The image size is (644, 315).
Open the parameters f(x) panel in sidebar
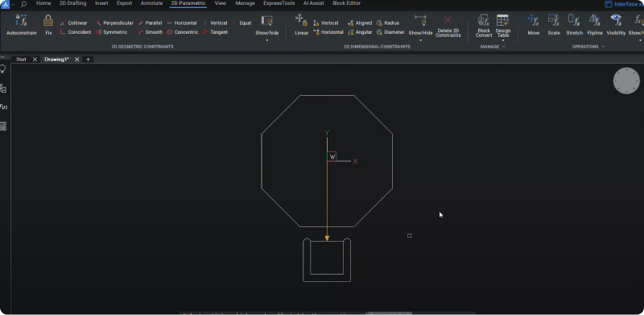click(3, 107)
